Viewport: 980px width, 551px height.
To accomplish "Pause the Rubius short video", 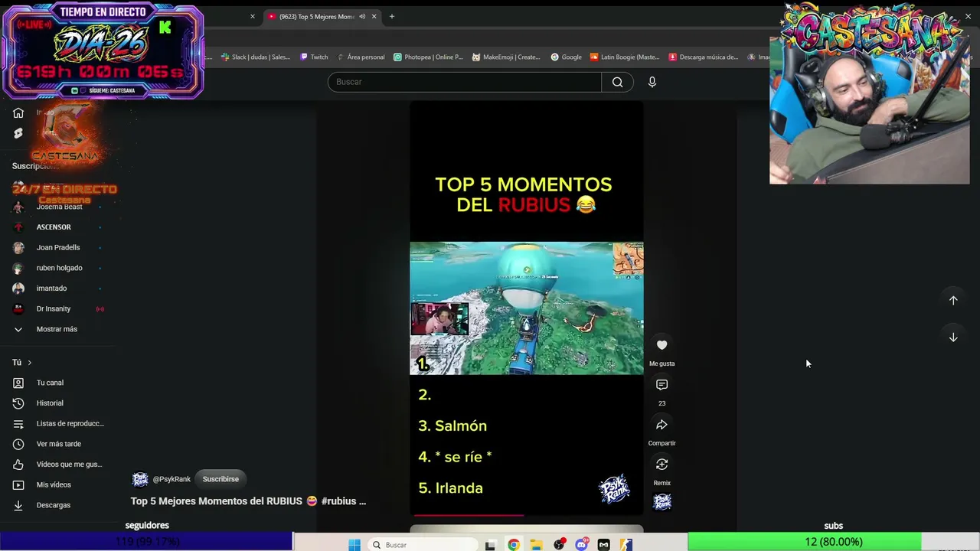I will [x=527, y=308].
